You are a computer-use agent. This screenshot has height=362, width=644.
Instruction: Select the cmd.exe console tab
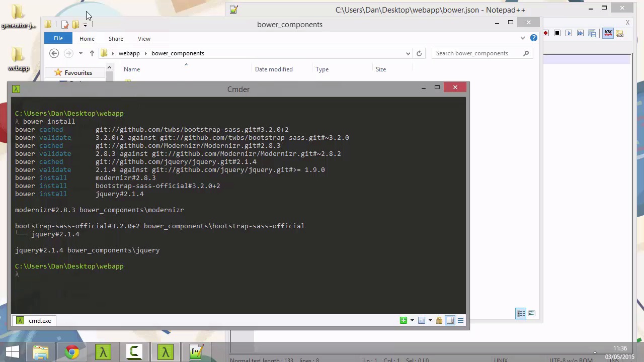coord(34,320)
